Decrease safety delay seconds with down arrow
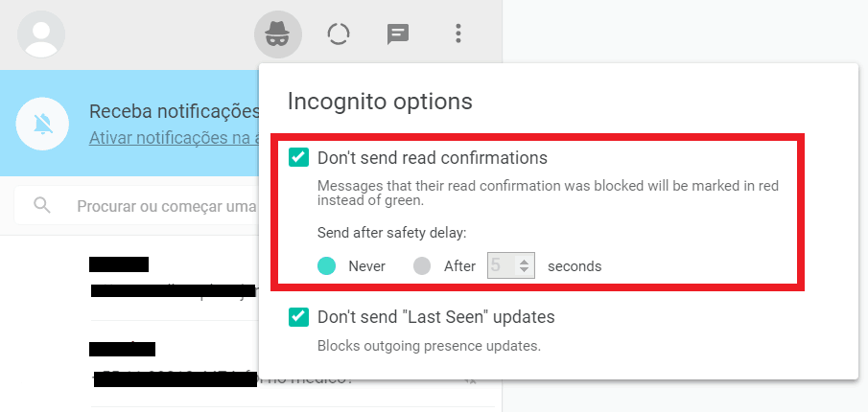This screenshot has width=868, height=412. [x=523, y=270]
